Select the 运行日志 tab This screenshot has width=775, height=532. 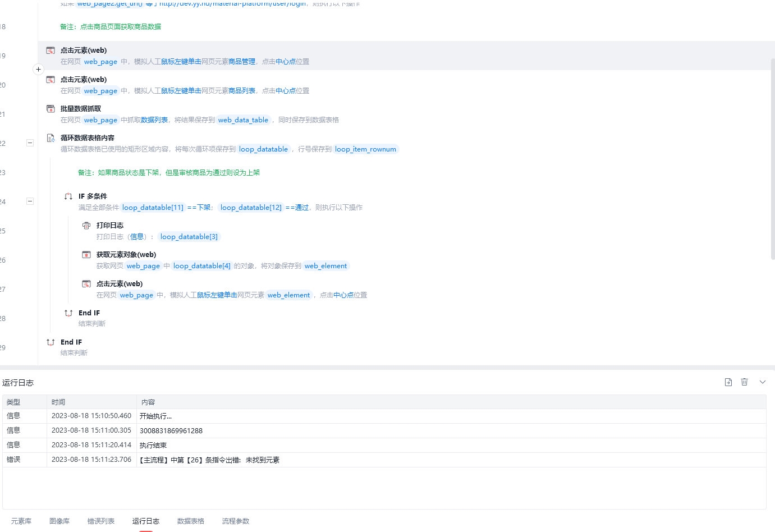[x=146, y=521]
